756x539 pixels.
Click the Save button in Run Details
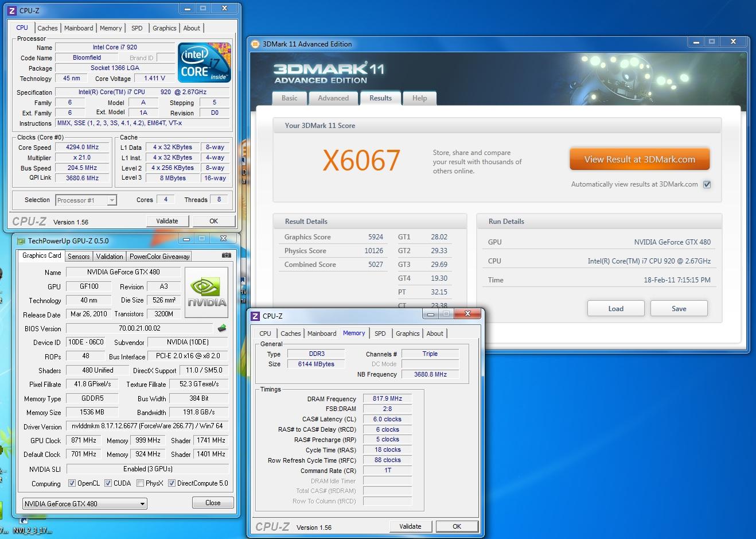tap(679, 308)
